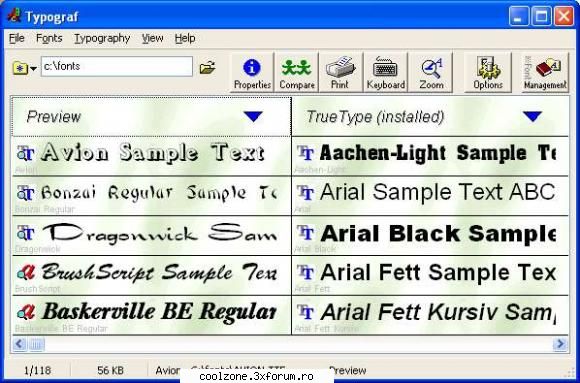The width and height of the screenshot is (580, 383).
Task: Open the Typography menu
Action: (x=102, y=38)
